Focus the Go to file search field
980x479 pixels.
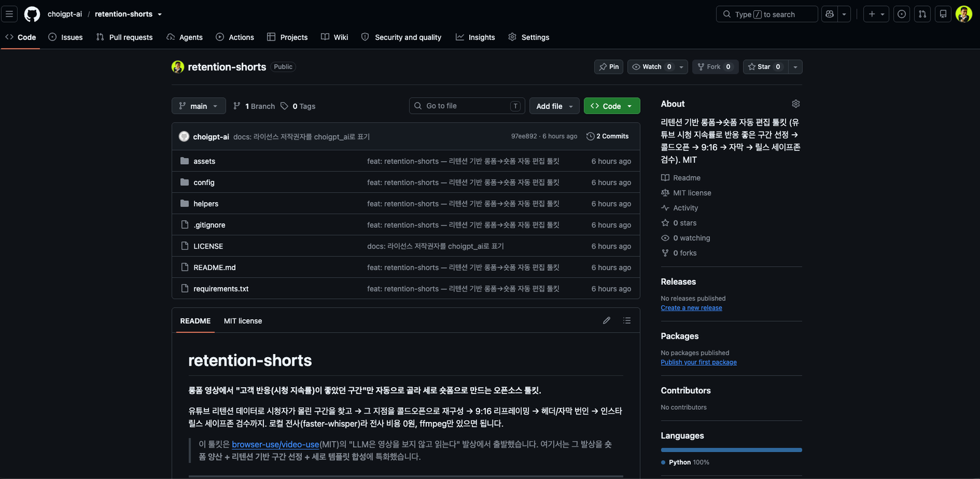pyautogui.click(x=467, y=106)
